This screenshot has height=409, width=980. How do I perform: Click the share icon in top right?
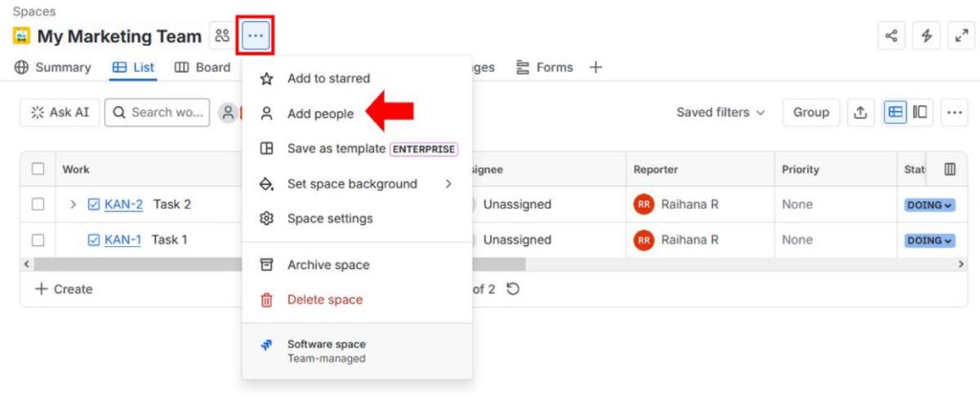[x=892, y=36]
